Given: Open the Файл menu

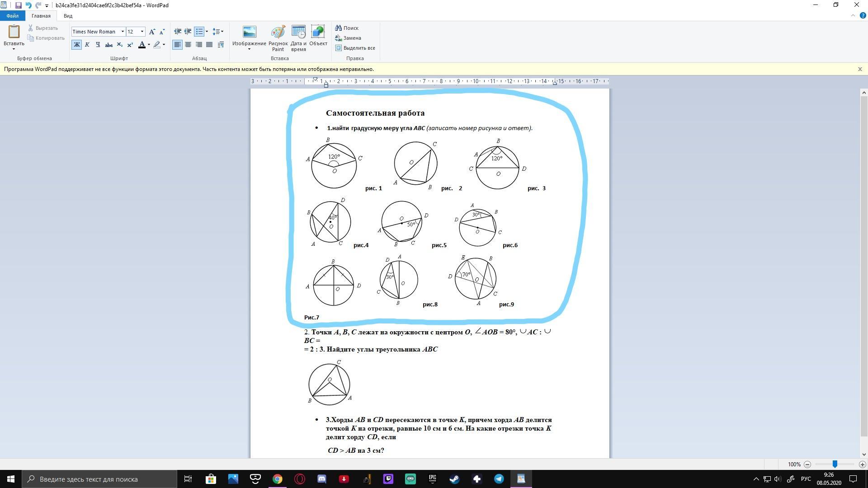Looking at the screenshot, I should click(13, 16).
